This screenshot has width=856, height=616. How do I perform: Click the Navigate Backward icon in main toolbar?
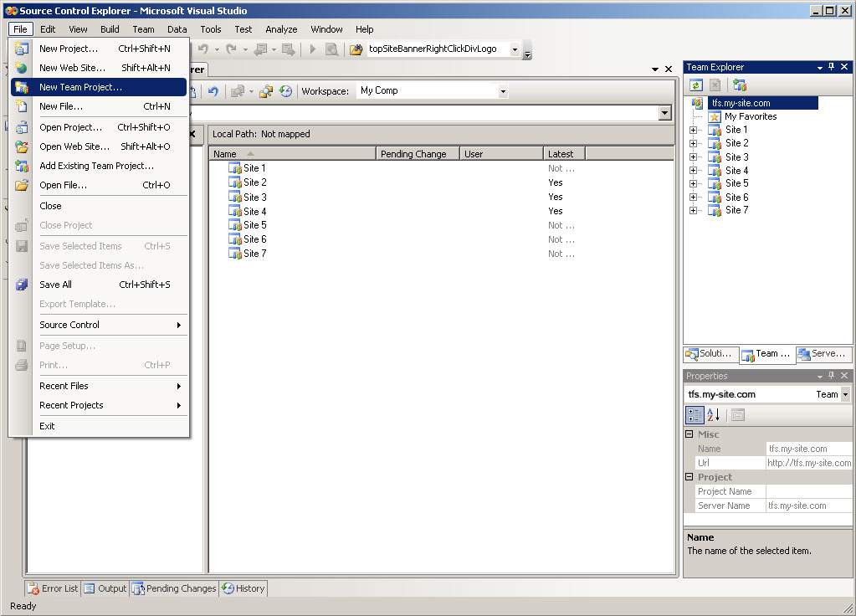coord(261,49)
